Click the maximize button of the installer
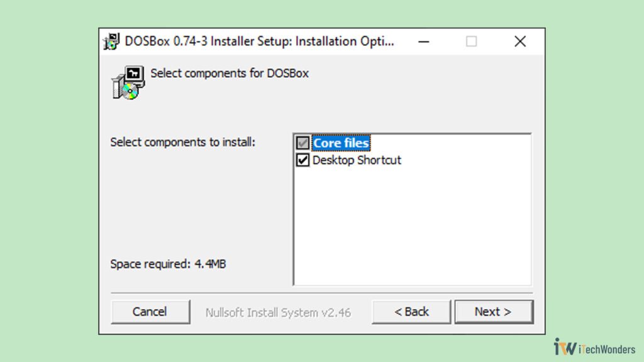 (472, 41)
